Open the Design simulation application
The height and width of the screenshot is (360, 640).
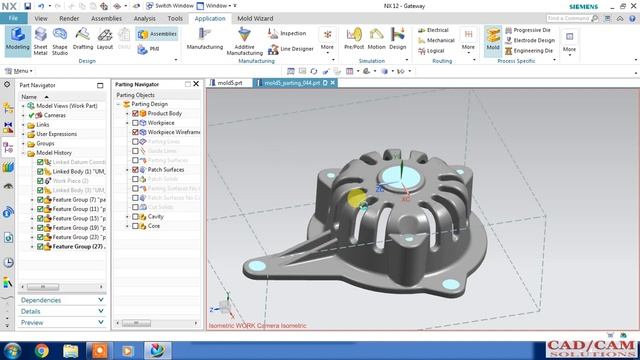point(398,39)
